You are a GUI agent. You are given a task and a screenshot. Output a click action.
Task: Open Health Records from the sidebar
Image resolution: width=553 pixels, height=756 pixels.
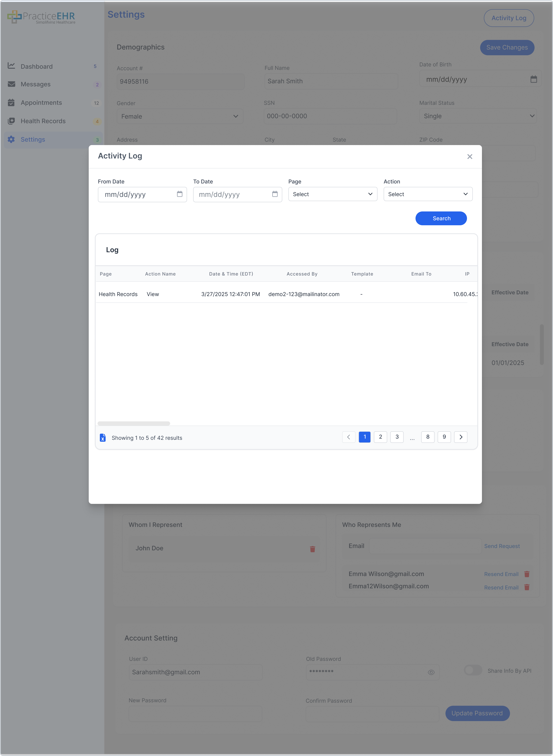pyautogui.click(x=43, y=121)
